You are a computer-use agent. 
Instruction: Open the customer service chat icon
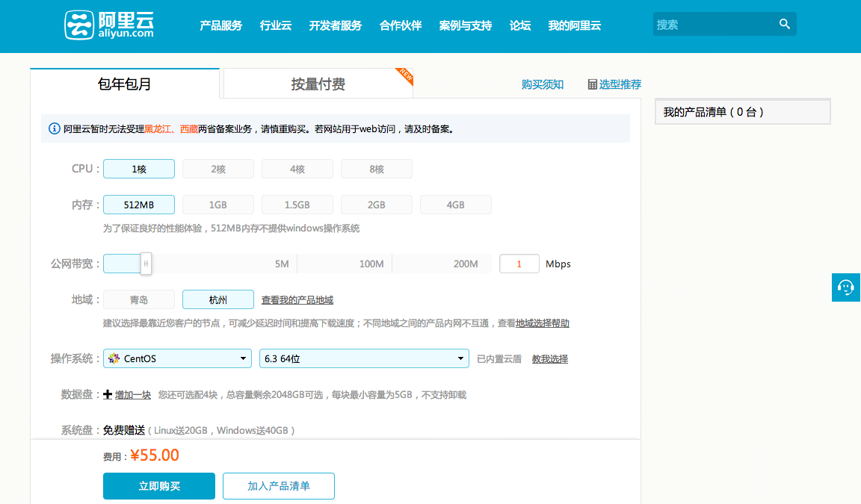(845, 287)
